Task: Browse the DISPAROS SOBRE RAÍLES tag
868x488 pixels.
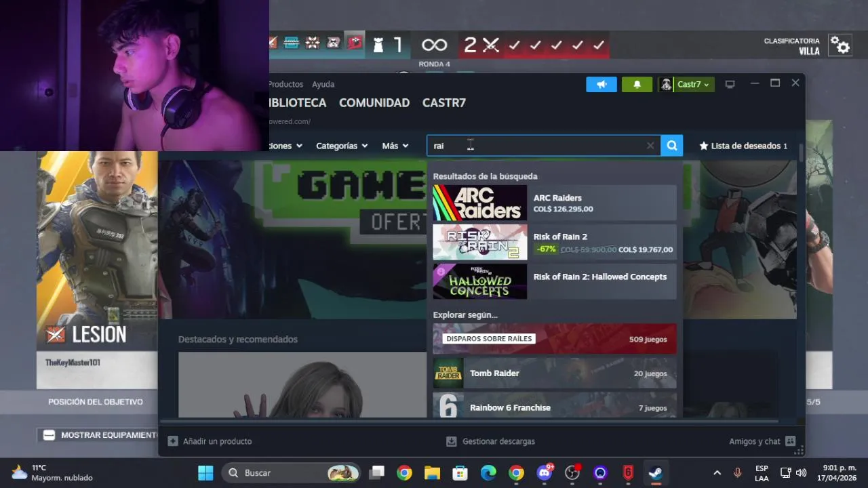Action: pyautogui.click(x=555, y=339)
